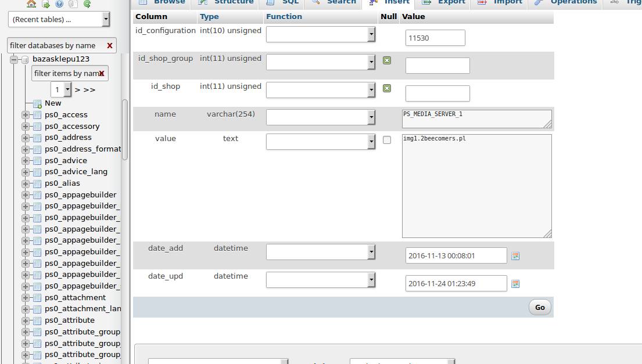Screen dimensions: 642x364
Task: Collapse the bazasklepu123 database tree
Action: [14, 60]
